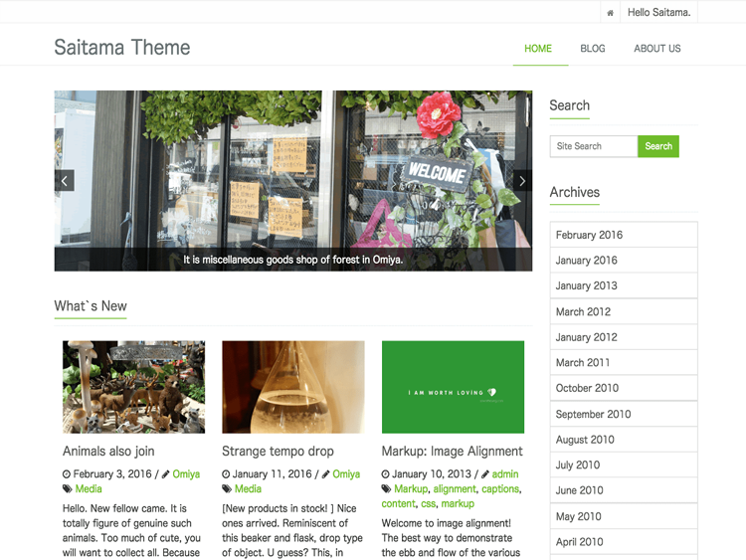Click the Strange tempo drop post title

point(278,451)
